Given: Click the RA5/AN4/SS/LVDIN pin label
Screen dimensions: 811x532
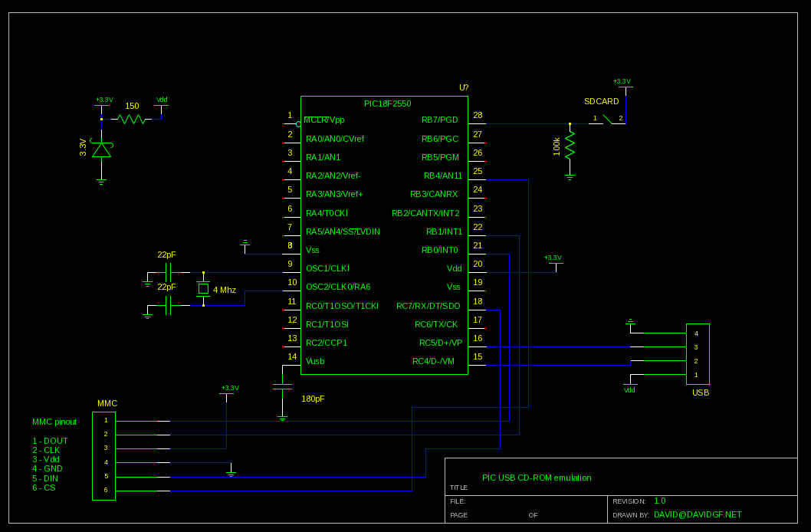Looking at the screenshot, I should 343,232.
